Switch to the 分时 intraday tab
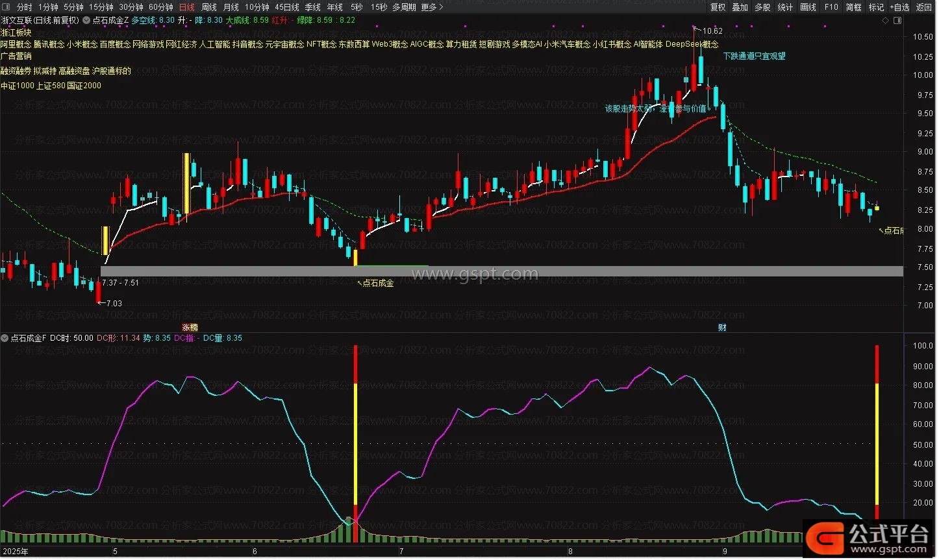Screen dimensions: 939x560 (24, 7)
